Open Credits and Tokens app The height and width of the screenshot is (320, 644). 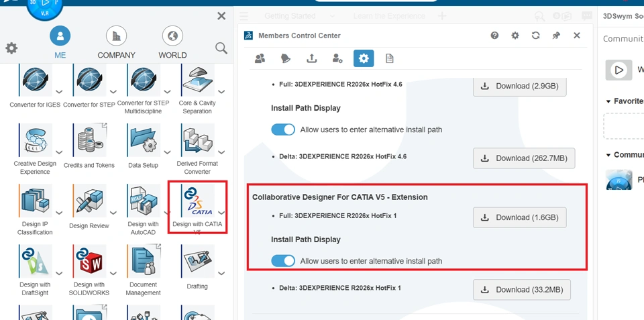point(89,140)
